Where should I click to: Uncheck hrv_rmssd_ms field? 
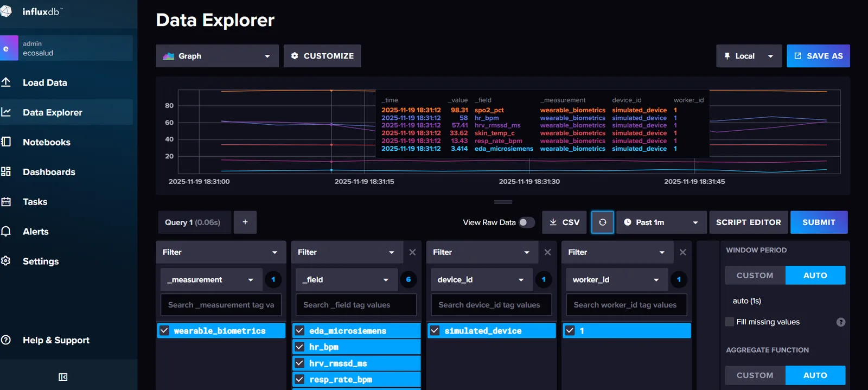[299, 363]
